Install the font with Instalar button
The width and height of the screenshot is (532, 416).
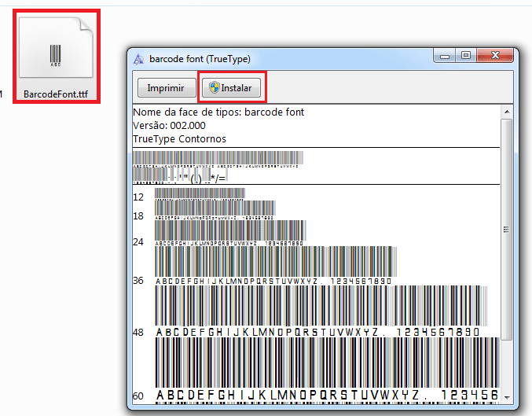click(x=233, y=88)
